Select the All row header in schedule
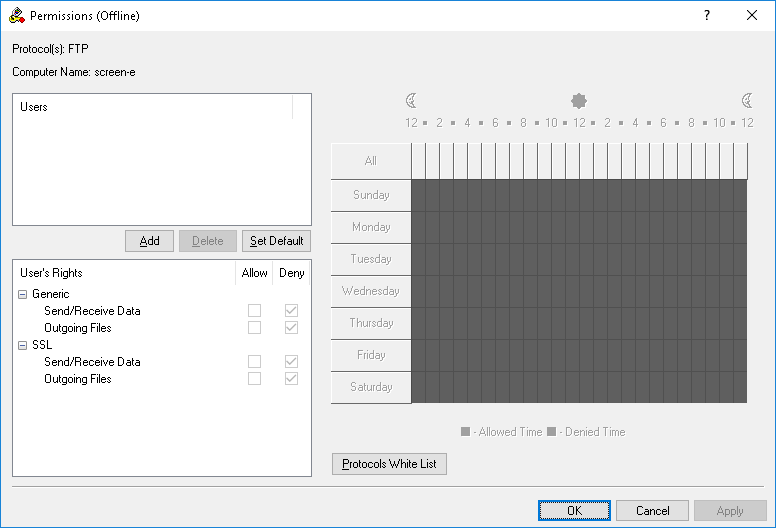 click(x=371, y=161)
